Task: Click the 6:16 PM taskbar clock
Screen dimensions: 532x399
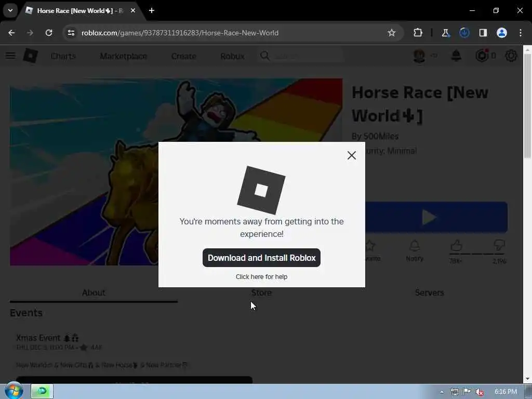Action: point(506,392)
